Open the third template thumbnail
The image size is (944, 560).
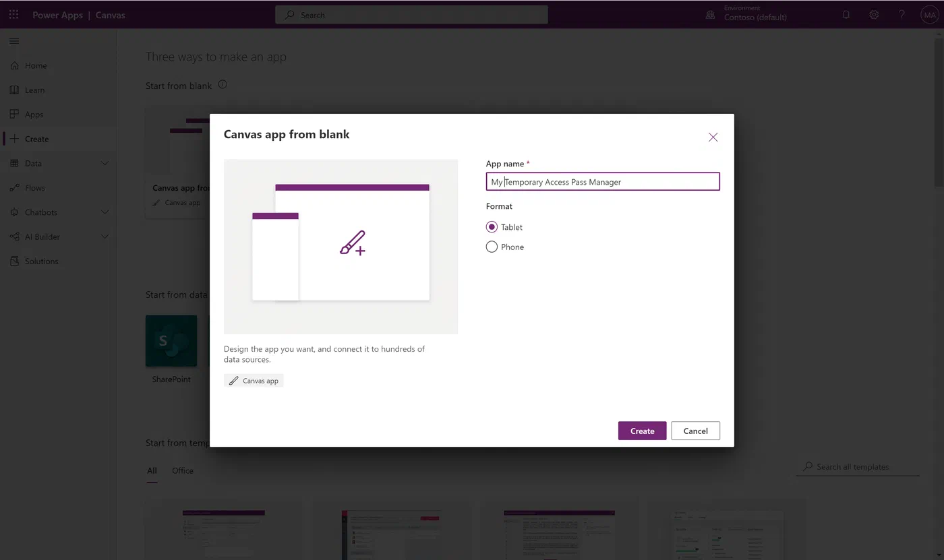559,530
